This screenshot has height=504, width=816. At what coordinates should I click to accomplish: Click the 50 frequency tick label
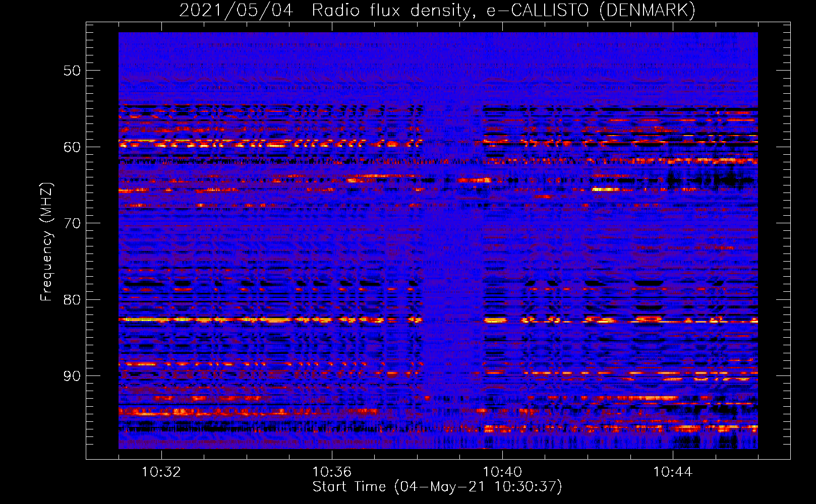pos(72,71)
